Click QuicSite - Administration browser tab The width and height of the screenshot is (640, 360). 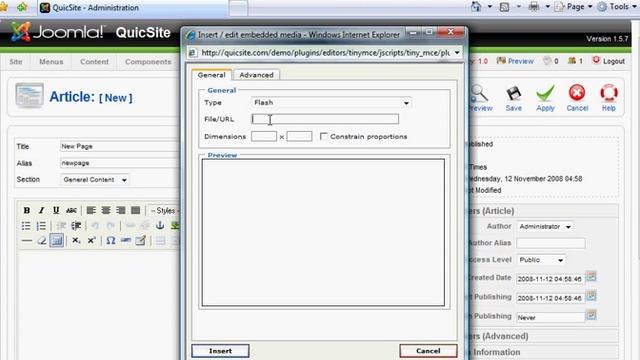pos(133,8)
